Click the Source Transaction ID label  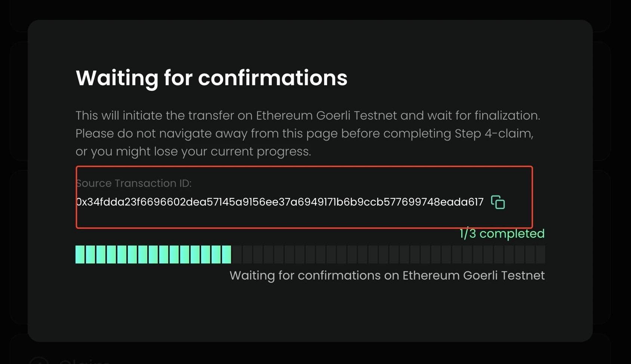coord(134,183)
